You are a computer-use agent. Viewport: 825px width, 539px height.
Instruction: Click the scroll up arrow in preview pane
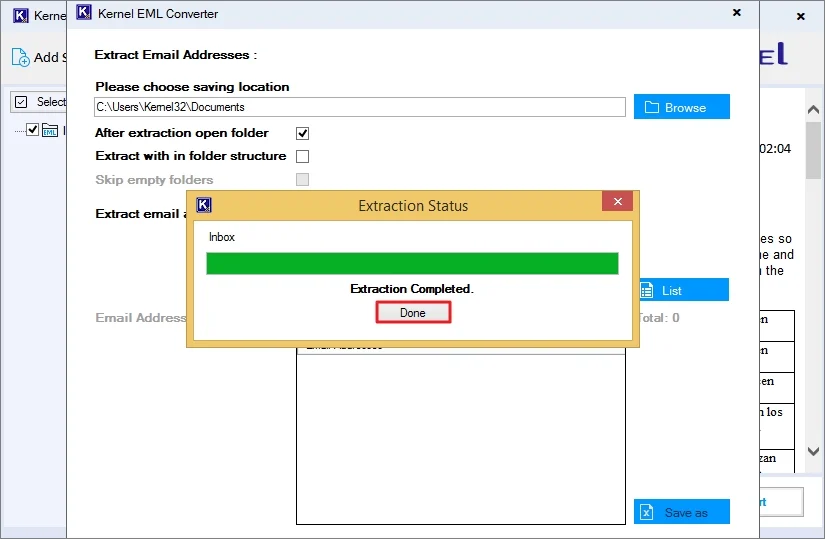813,103
